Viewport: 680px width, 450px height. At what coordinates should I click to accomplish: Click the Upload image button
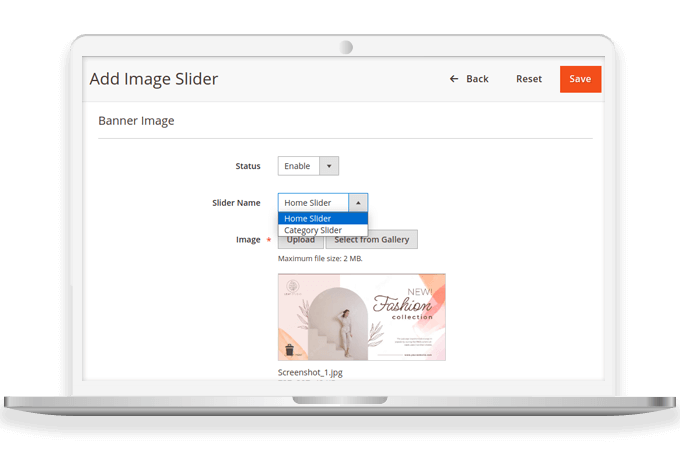coord(301,241)
